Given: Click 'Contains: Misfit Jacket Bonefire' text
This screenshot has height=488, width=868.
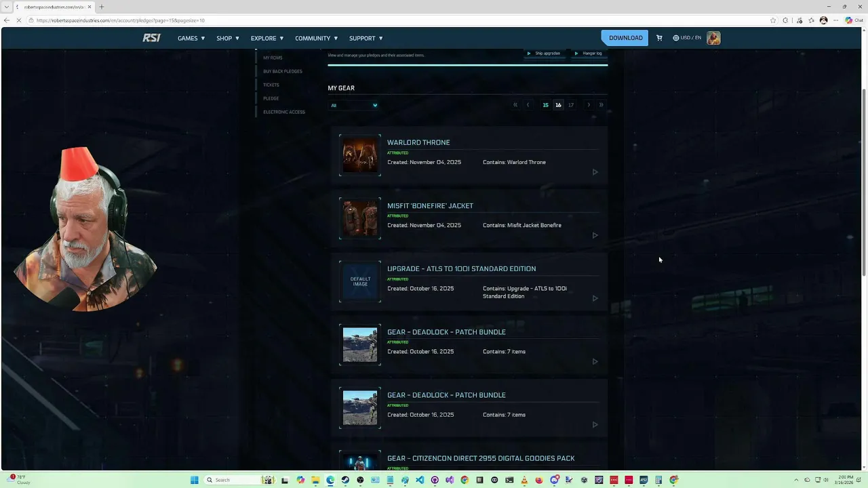Looking at the screenshot, I should [x=522, y=225].
